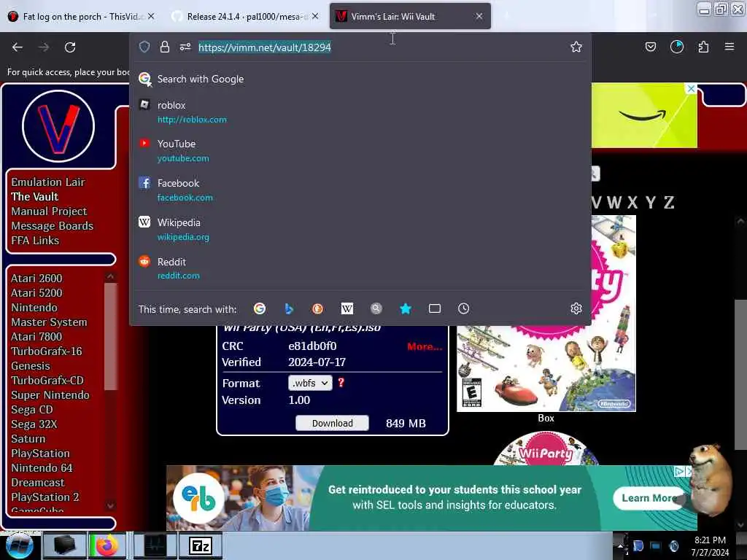The image size is (747, 560).
Task: Choose the roblox suggestion
Action: click(360, 112)
